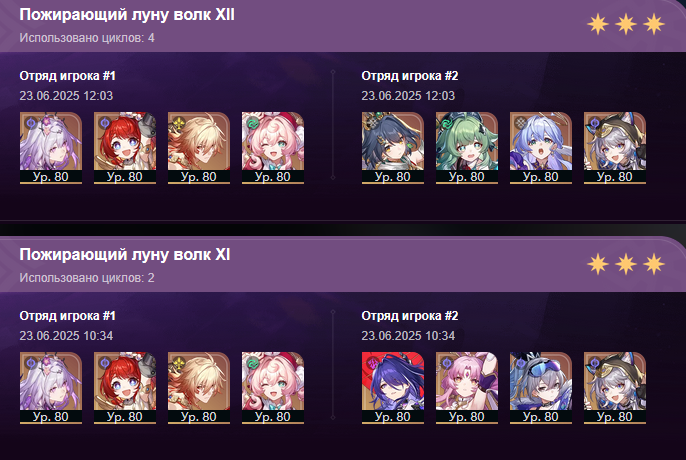
Task: Click the blue-haired character in wolf XII team #2
Action: click(x=541, y=147)
